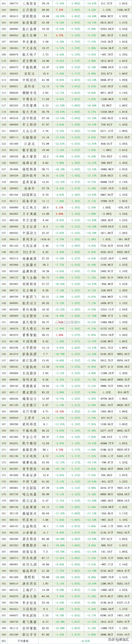Select the stock name 申万宏源
The image size is (132, 644).
(29, 220)
